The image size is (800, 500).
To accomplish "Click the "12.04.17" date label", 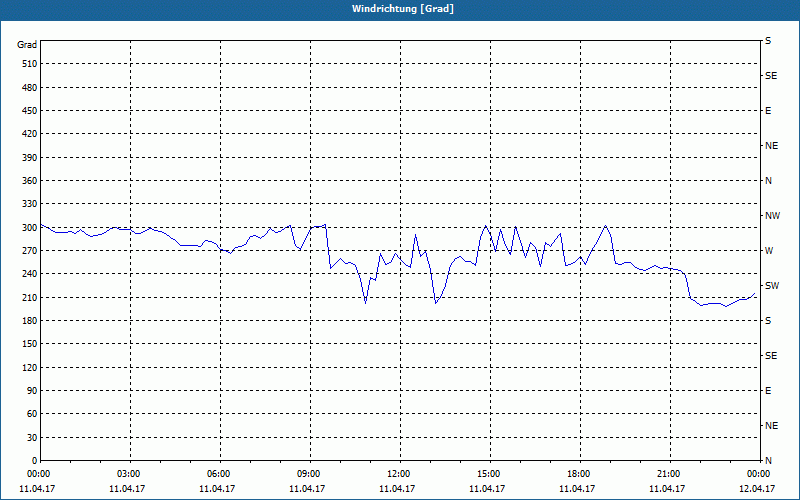I will tap(757, 489).
